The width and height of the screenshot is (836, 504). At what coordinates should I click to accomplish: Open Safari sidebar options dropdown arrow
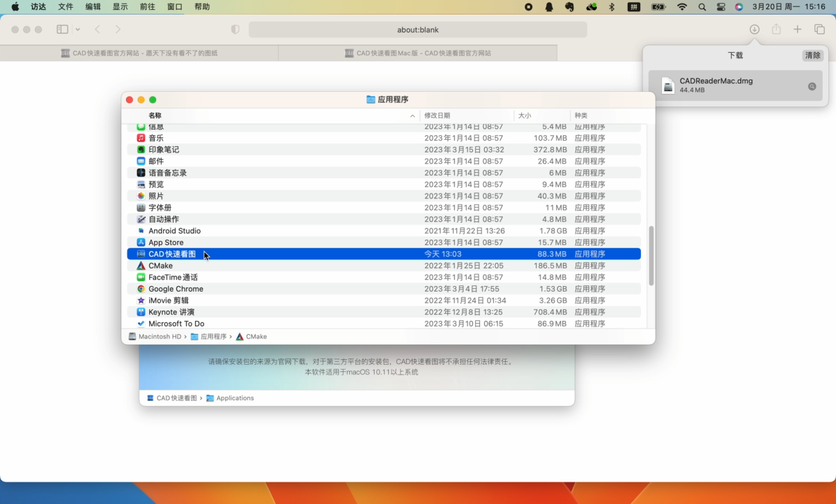coord(77,30)
